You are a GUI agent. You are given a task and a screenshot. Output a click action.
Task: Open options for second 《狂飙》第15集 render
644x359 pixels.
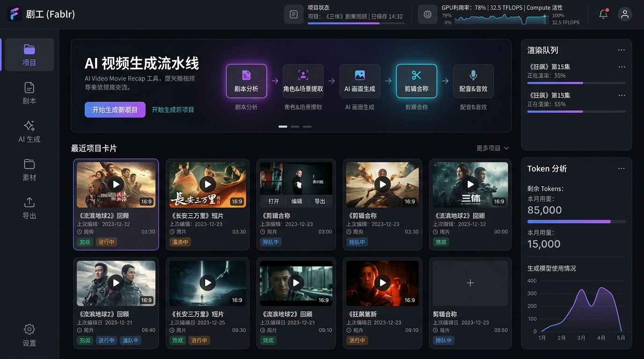pos(622,95)
